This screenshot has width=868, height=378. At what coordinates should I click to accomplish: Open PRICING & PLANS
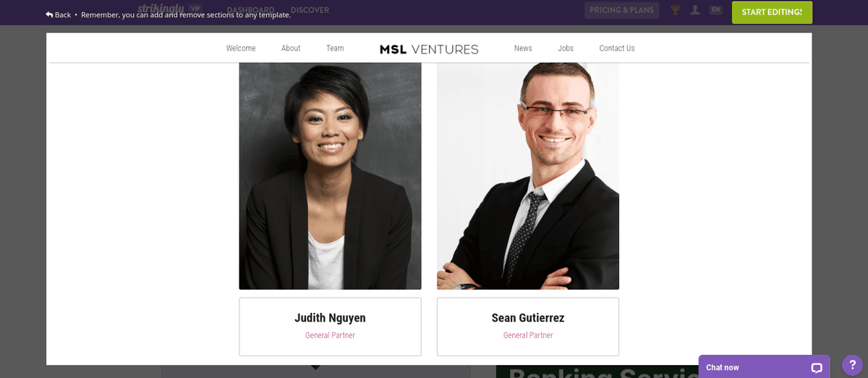pyautogui.click(x=622, y=10)
